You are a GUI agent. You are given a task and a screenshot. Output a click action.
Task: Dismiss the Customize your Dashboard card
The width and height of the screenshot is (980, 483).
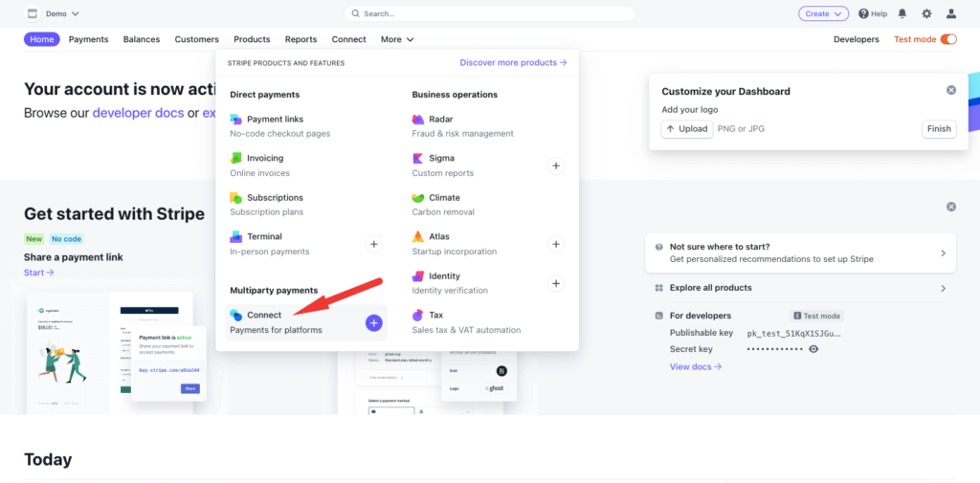(951, 90)
